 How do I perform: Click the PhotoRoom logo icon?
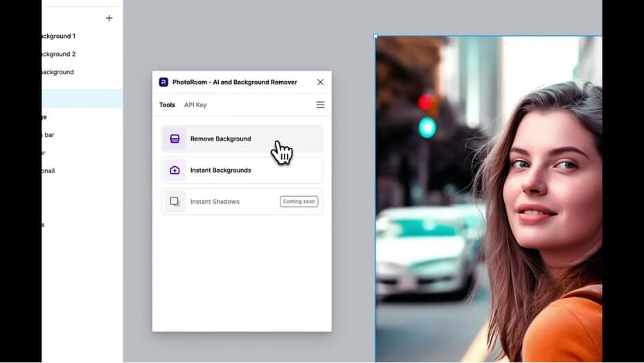pyautogui.click(x=163, y=82)
